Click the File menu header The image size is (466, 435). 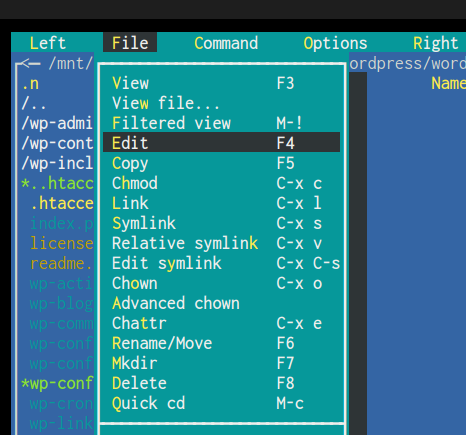click(130, 43)
